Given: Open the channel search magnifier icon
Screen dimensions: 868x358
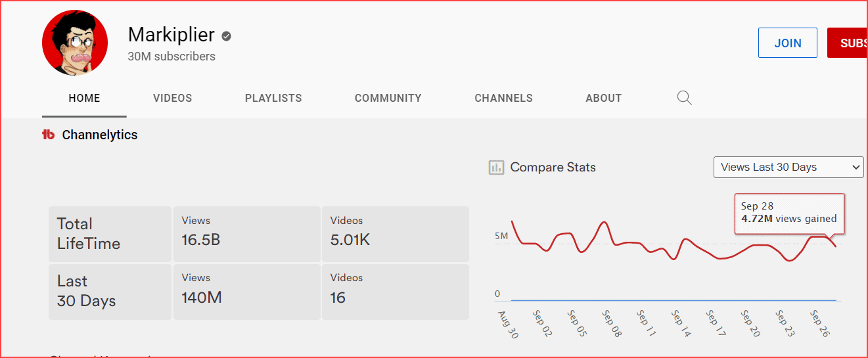Looking at the screenshot, I should pos(684,99).
